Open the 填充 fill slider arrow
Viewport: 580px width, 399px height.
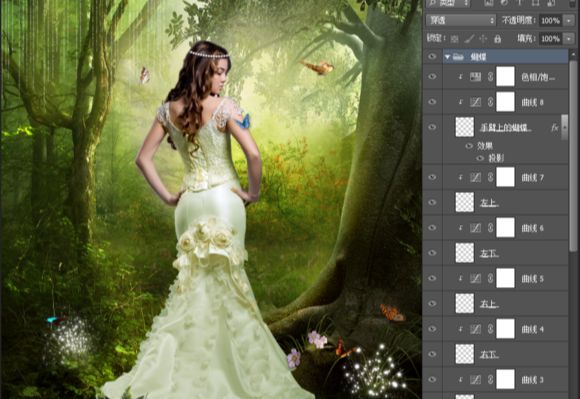(569, 38)
